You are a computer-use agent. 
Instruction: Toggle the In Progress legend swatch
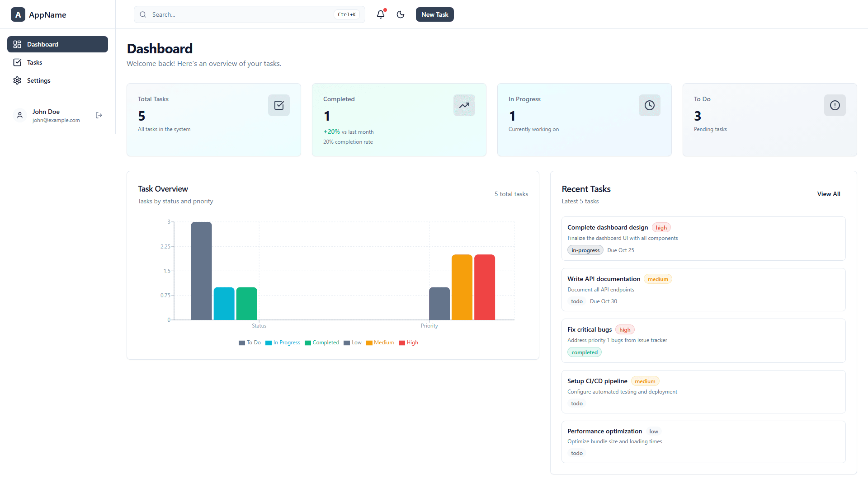tap(269, 343)
